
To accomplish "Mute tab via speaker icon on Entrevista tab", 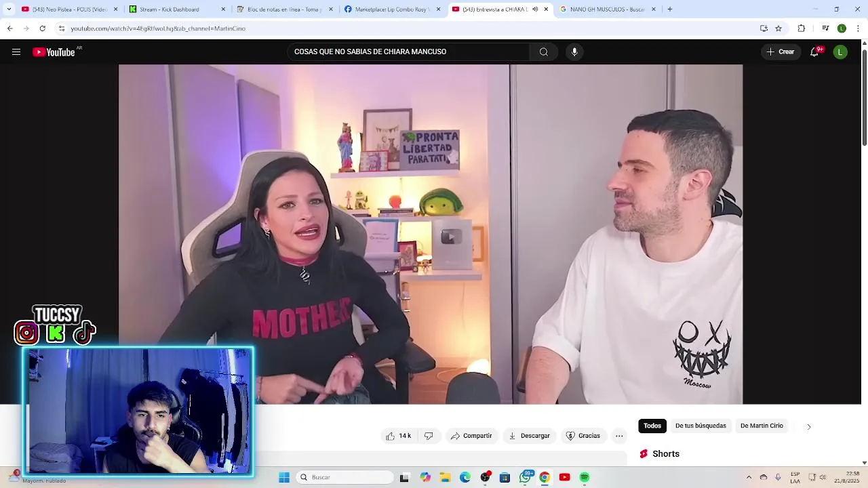I will point(535,9).
